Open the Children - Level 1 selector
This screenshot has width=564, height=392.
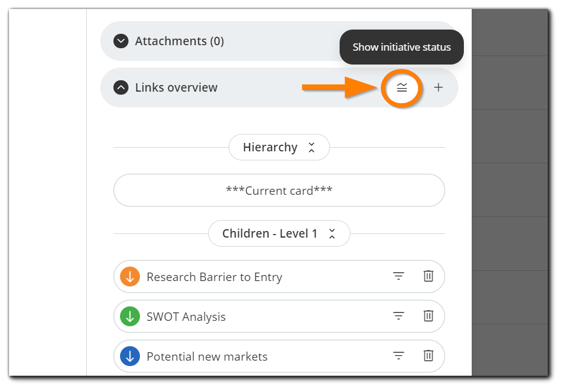[279, 233]
